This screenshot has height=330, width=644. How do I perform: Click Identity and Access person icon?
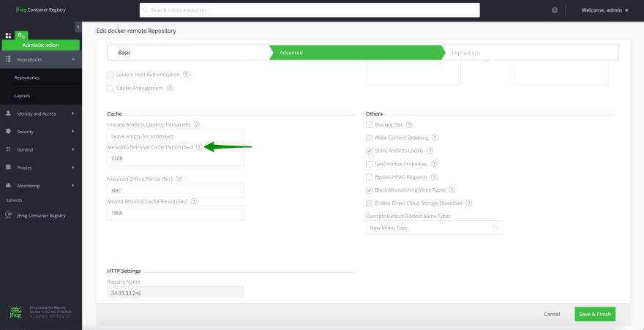[x=8, y=113]
